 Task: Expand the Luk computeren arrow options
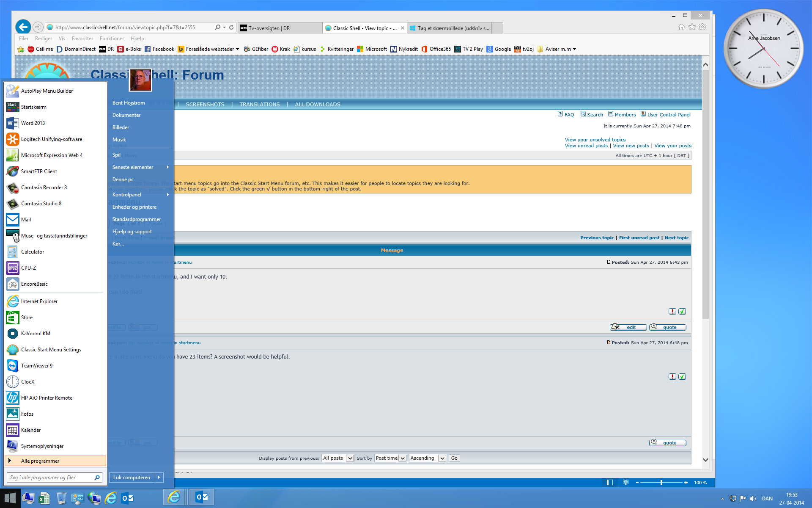(x=159, y=478)
